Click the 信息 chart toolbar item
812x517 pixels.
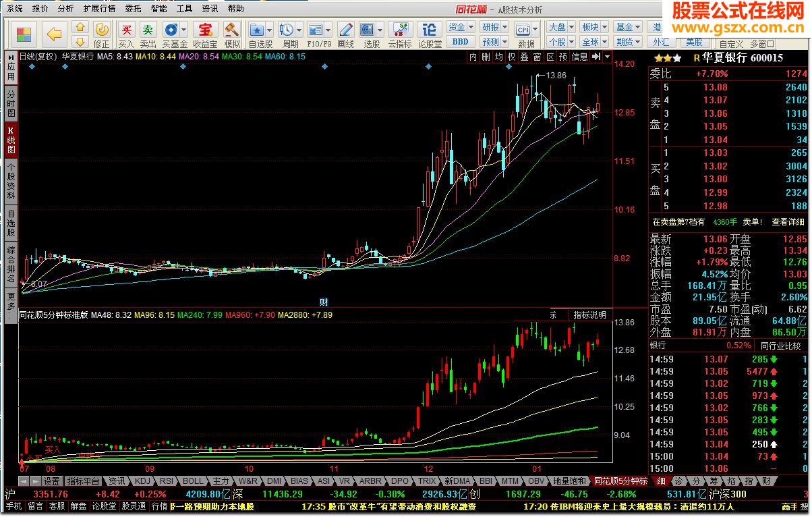(580, 57)
